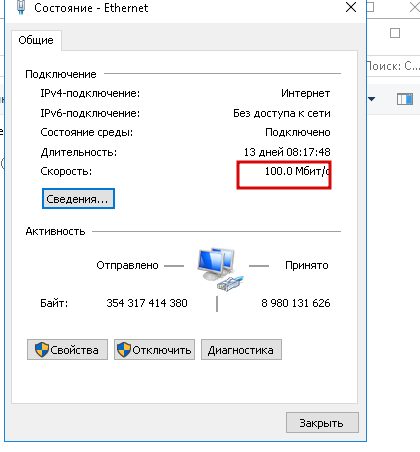Viewport: 420px width, 452px height.
Task: Close the Ethernet status dialog
Action: [351, 7]
